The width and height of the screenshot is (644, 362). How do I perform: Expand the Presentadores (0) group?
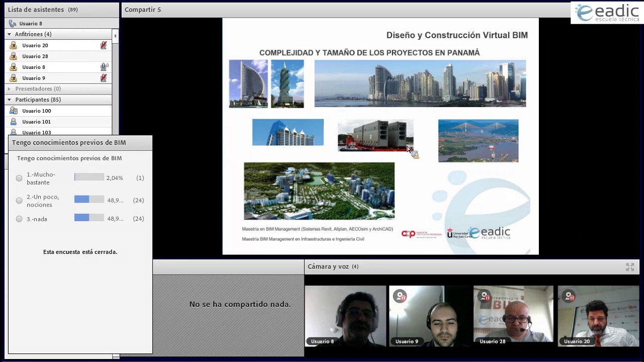point(9,89)
